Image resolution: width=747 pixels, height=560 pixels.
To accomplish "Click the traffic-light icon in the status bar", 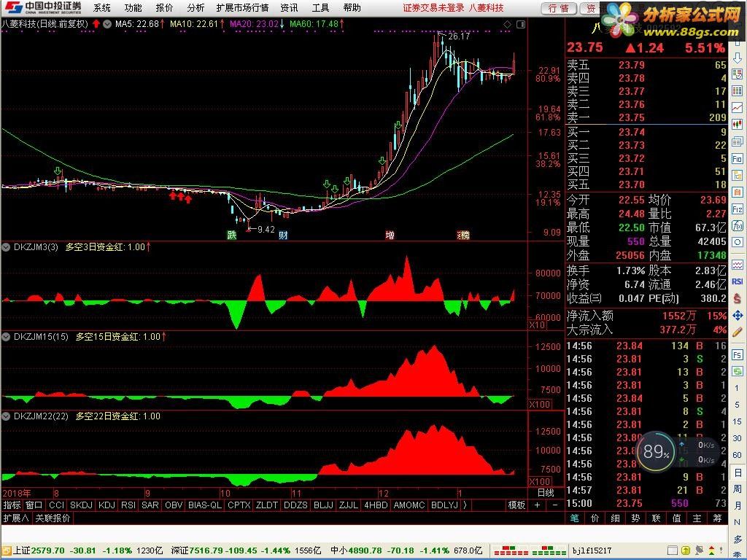I will 711,551.
